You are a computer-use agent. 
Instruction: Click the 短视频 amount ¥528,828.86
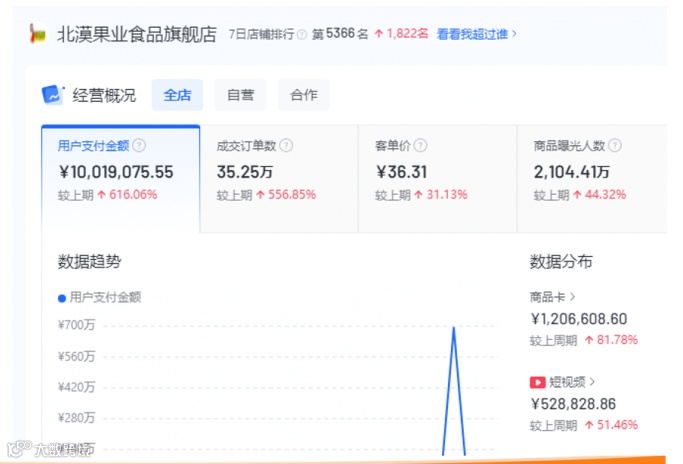pos(573,404)
